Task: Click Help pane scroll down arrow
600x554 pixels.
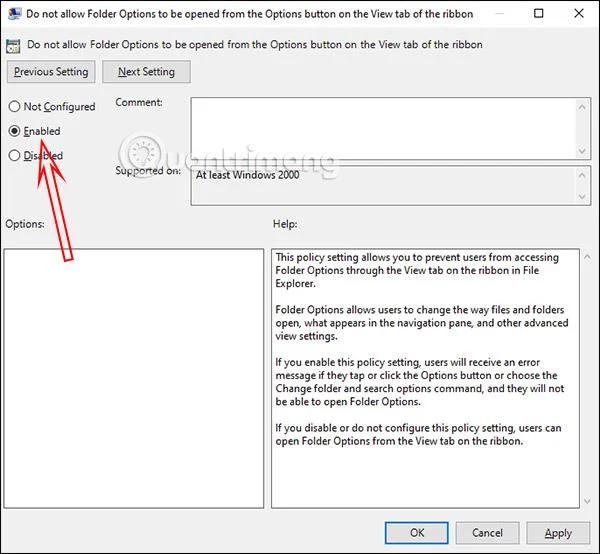Action: (587, 501)
